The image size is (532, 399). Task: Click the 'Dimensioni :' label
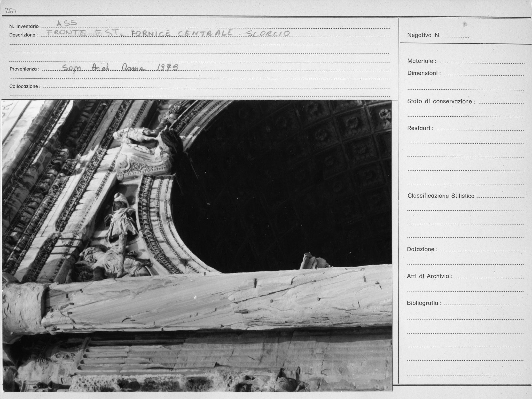(424, 73)
